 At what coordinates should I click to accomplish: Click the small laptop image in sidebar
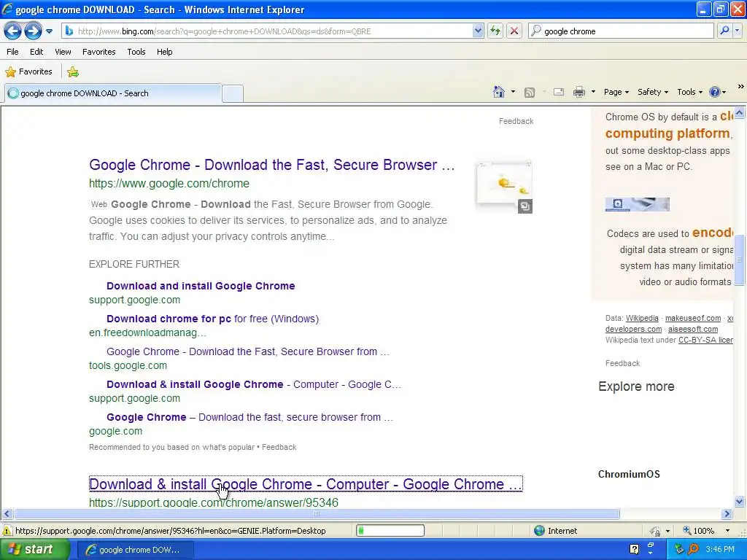[x=638, y=204]
